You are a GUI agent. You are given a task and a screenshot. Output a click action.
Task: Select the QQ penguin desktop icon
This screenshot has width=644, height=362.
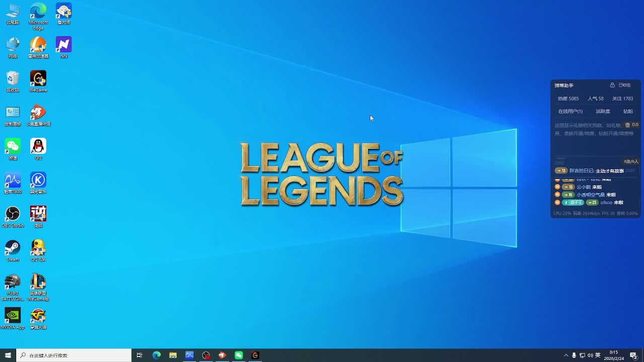point(38,146)
